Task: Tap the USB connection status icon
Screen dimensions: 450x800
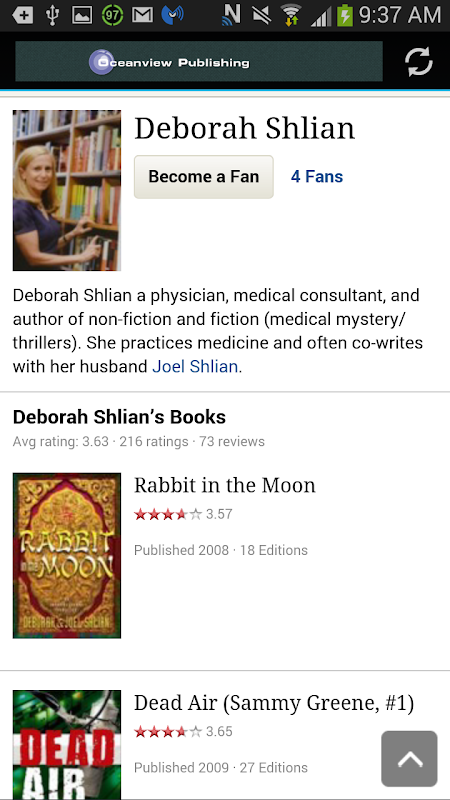Action: coord(52,15)
